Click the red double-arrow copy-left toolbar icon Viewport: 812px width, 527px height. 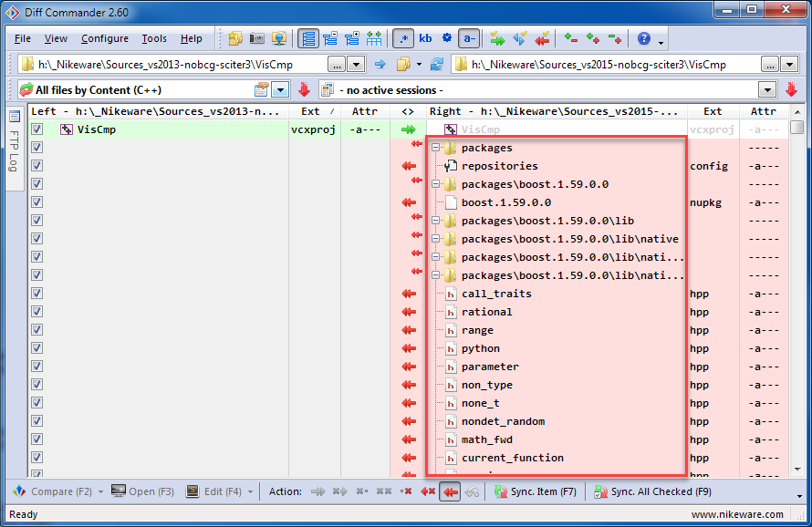click(543, 38)
